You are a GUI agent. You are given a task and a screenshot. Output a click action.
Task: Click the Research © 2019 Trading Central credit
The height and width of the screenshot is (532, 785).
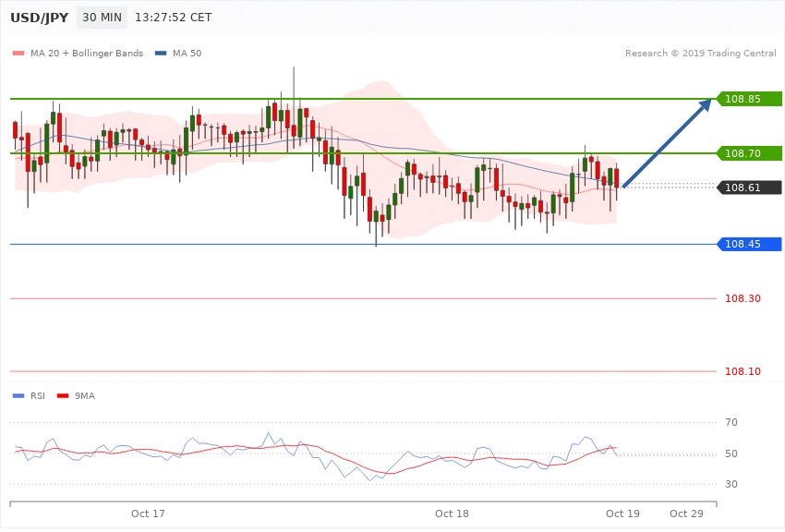coord(700,54)
